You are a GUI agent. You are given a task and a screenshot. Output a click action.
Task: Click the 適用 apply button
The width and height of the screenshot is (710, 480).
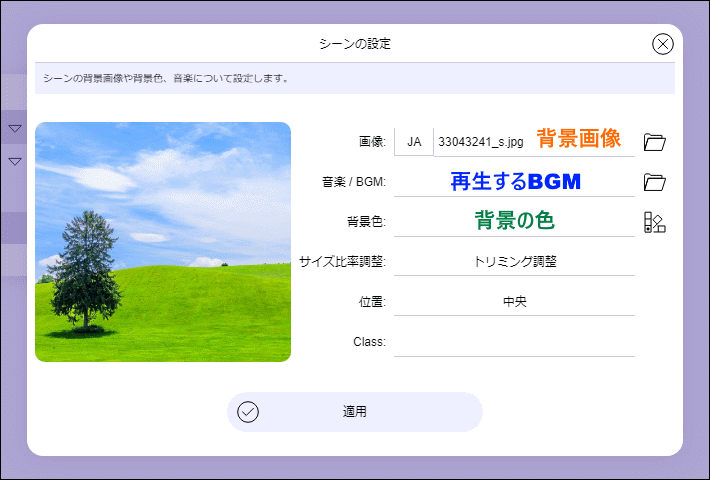355,412
